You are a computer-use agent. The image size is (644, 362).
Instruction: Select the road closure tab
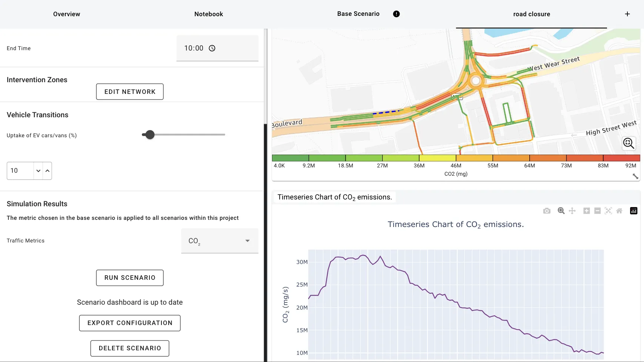click(532, 14)
